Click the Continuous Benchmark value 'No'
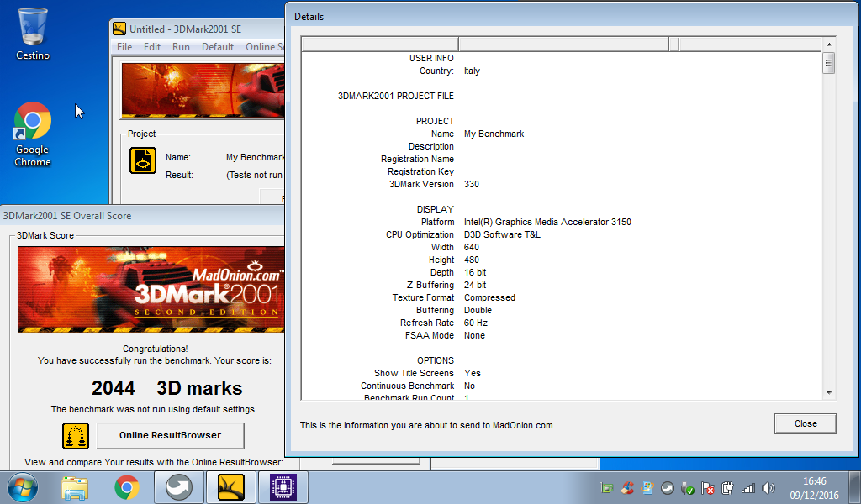861x504 pixels. pos(469,386)
